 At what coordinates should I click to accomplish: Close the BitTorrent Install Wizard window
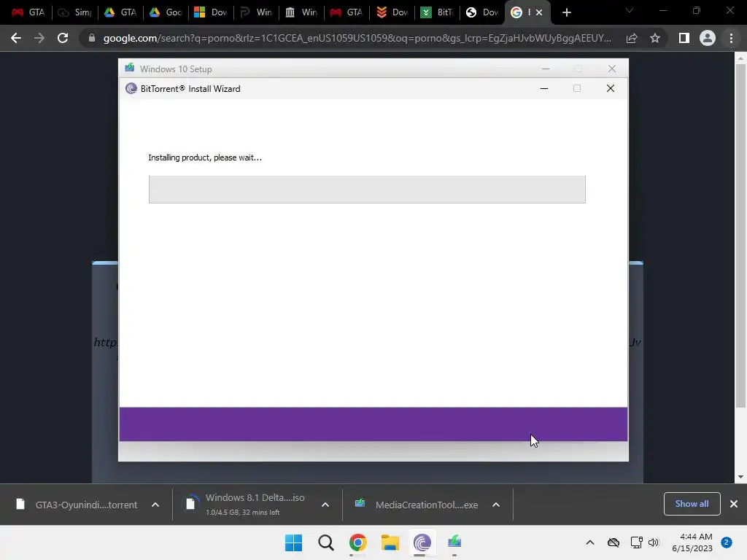(611, 88)
